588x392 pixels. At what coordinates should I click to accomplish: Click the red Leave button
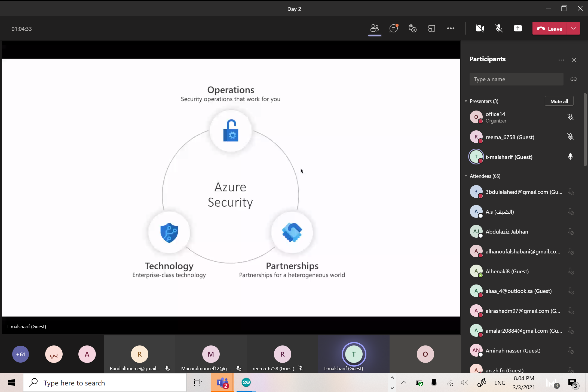tap(550, 28)
